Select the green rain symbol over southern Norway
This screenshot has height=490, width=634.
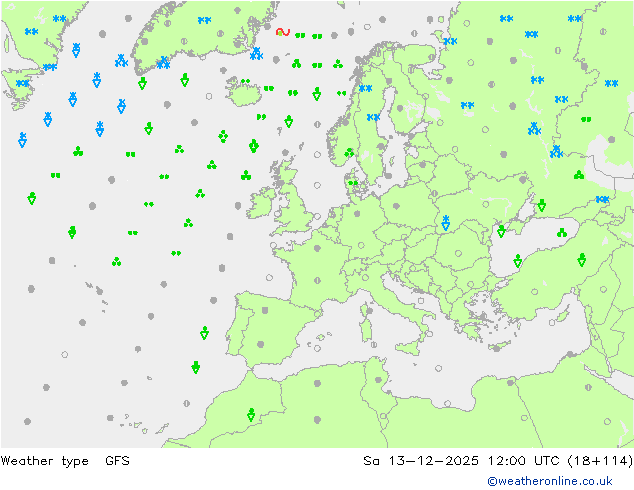[x=349, y=153]
